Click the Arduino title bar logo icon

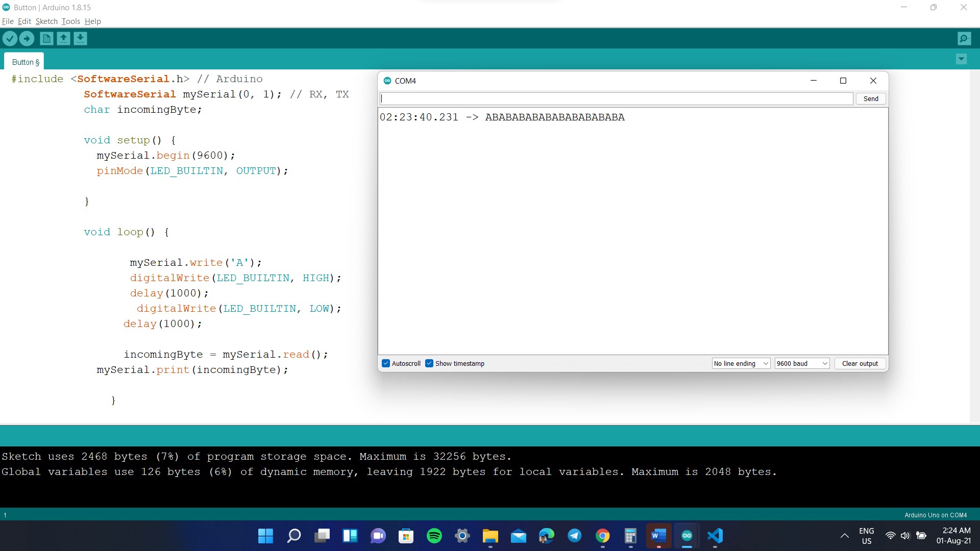6,7
